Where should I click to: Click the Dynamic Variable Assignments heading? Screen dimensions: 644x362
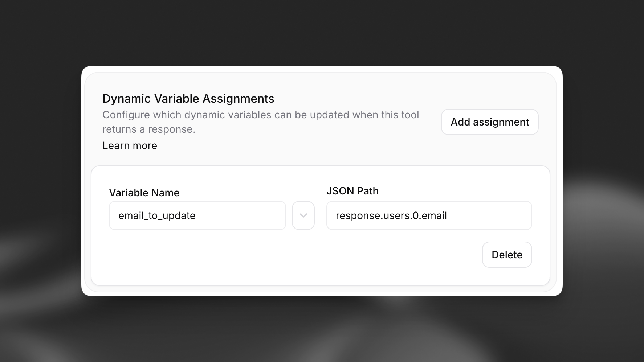point(188,99)
